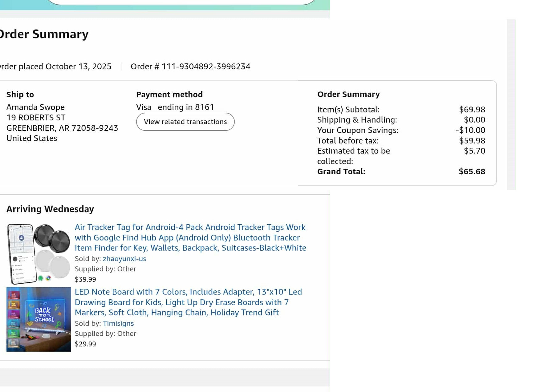Click the Arriving Wednesday heading

[x=50, y=209]
